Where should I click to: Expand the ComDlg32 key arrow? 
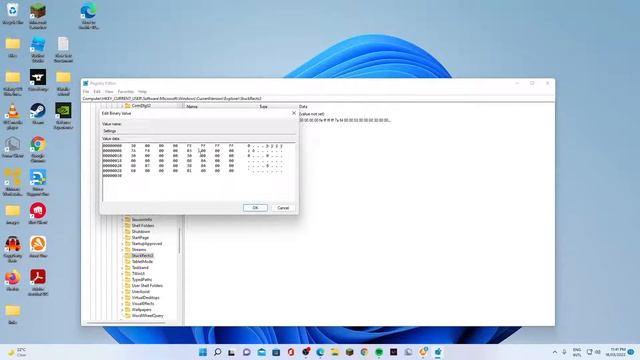coord(122,105)
